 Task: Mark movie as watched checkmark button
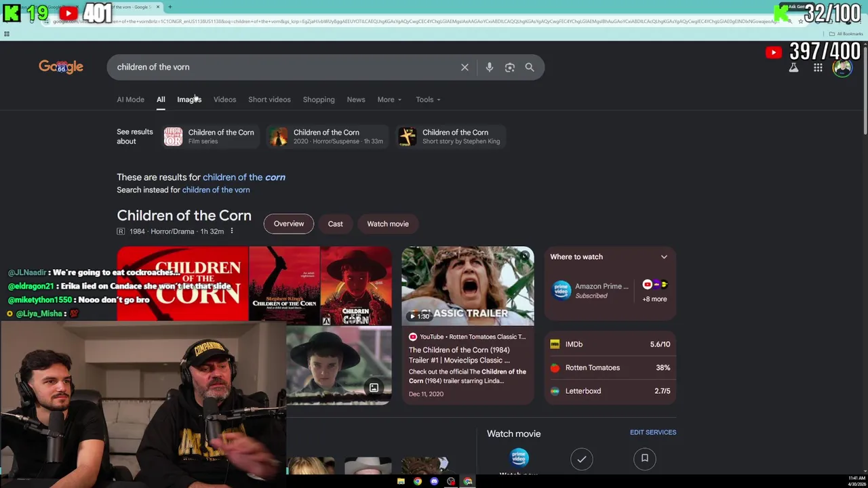[x=581, y=459]
